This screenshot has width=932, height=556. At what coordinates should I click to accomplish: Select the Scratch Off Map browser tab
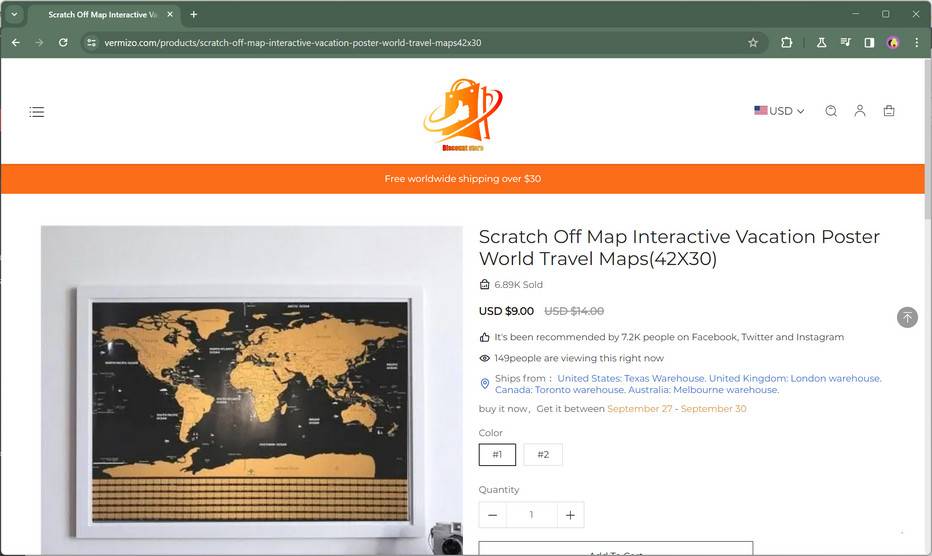click(x=100, y=15)
